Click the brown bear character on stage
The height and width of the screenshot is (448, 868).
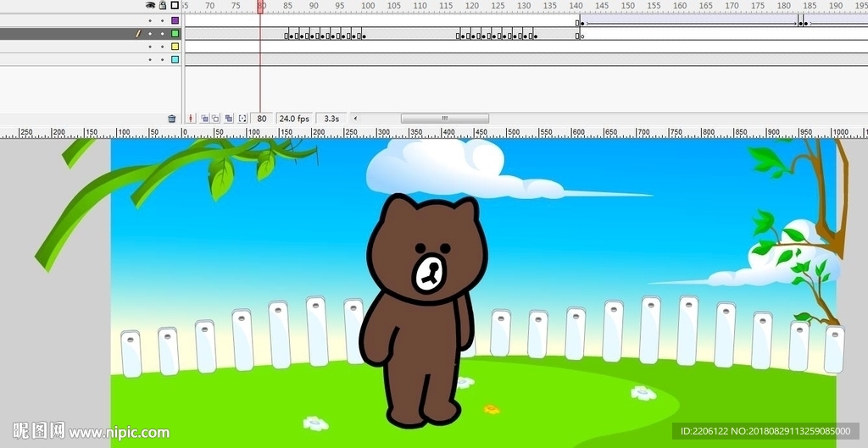click(x=424, y=310)
